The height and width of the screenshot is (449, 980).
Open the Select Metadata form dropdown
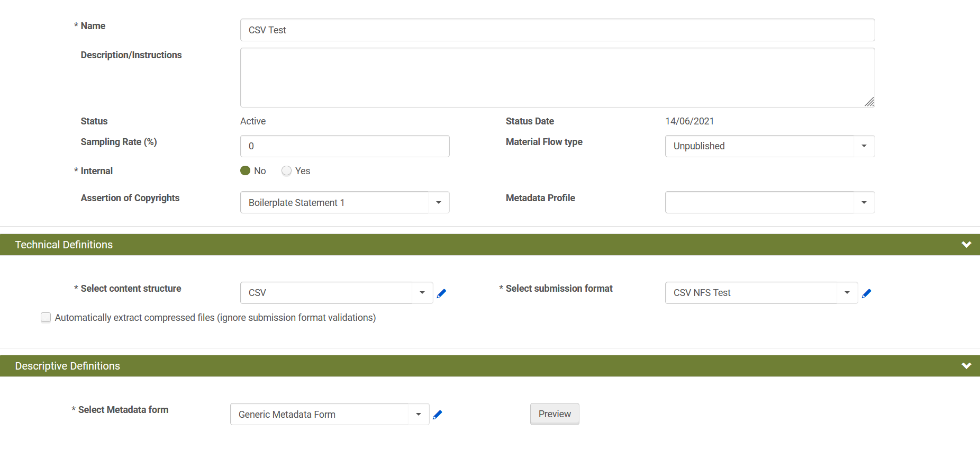418,415
